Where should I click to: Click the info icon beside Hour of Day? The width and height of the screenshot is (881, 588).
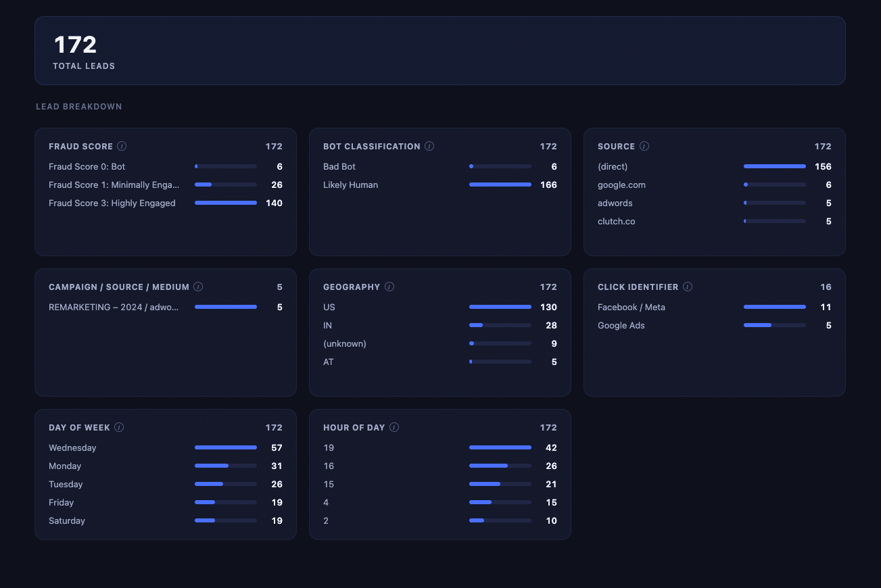pos(394,427)
